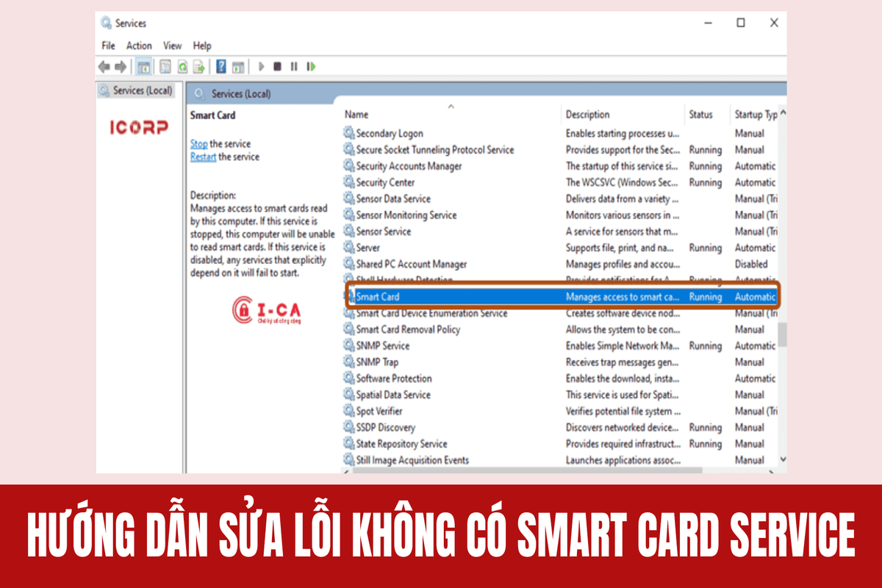Toggle the Show/Hide Console Tree icon
882x588 pixels.
tap(143, 66)
